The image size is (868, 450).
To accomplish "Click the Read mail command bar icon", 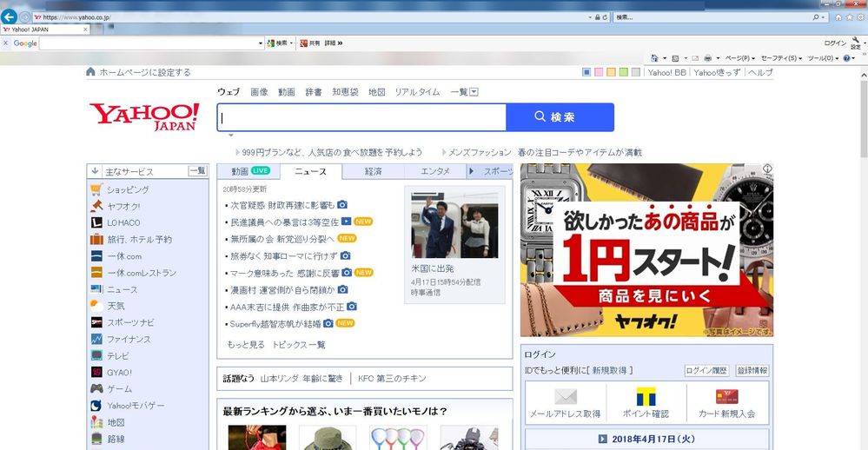I will [x=695, y=58].
